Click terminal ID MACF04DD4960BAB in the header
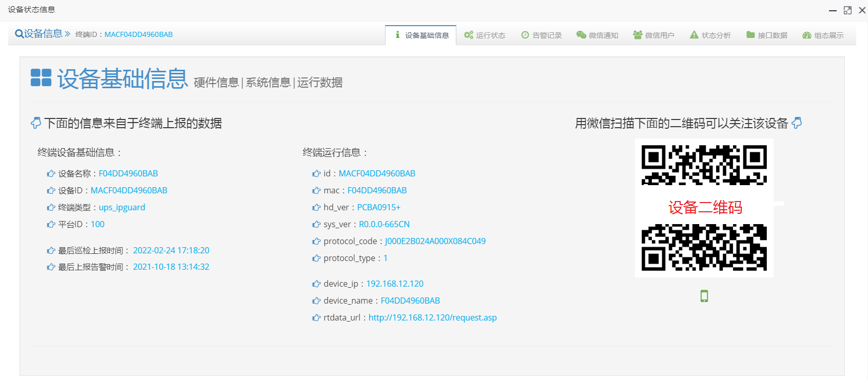This screenshot has height=380, width=868. pyautogui.click(x=139, y=34)
